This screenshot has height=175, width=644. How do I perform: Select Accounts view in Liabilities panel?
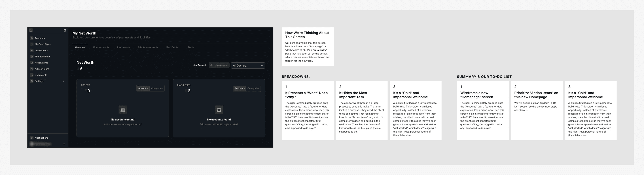[239, 88]
